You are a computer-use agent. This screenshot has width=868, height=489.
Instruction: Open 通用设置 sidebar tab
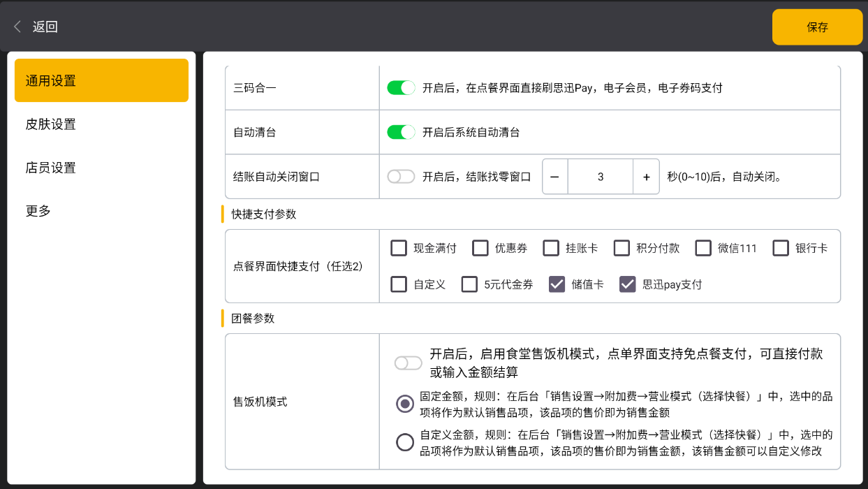(x=101, y=80)
